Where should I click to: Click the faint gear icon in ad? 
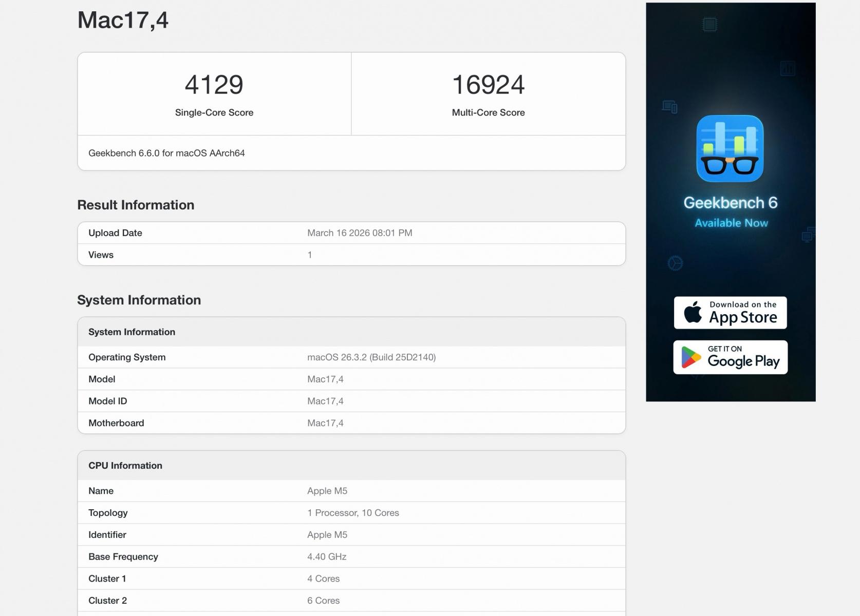(x=675, y=263)
